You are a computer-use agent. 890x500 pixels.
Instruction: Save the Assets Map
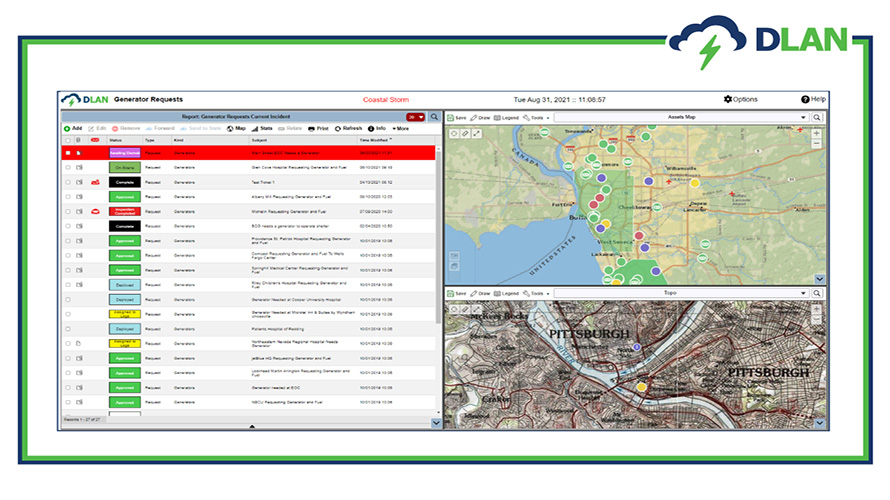coord(457,117)
